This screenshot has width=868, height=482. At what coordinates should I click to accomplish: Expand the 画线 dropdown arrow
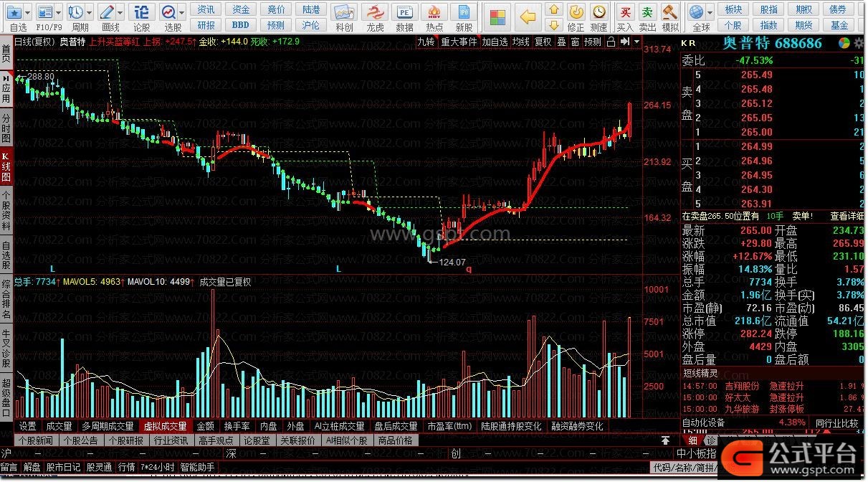pyautogui.click(x=120, y=12)
